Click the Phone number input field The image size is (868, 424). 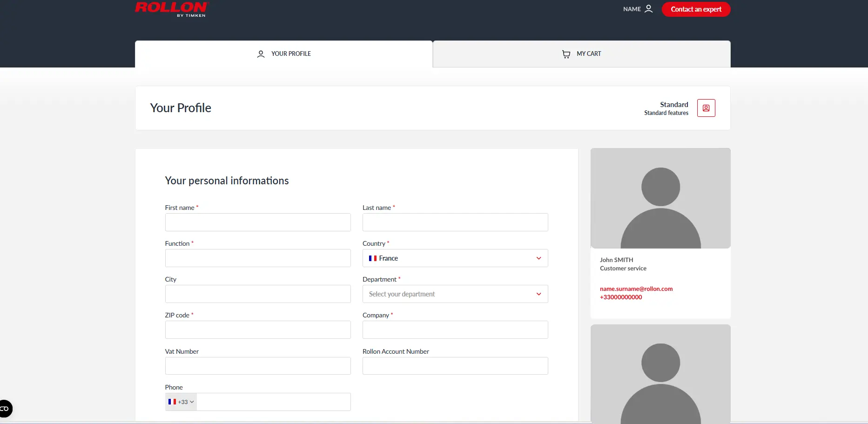click(274, 402)
